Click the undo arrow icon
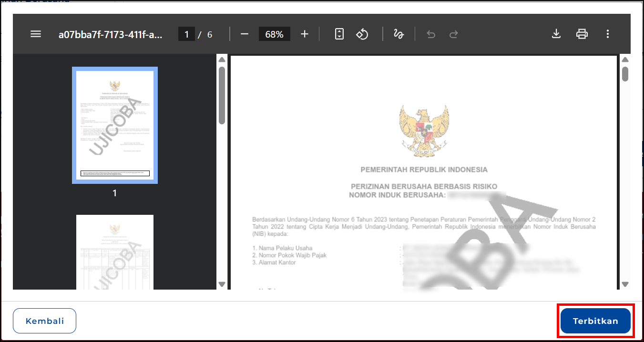The height and width of the screenshot is (342, 644). (431, 34)
